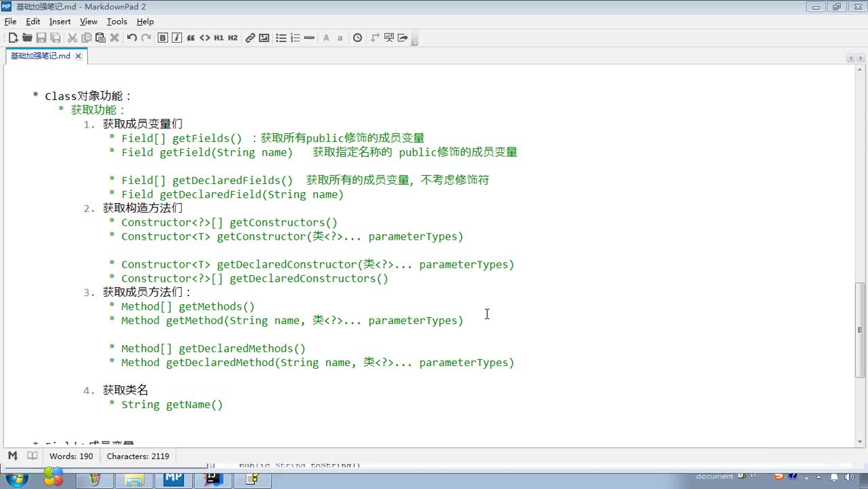This screenshot has height=489, width=868.
Task: Click the Markdown M icon in status bar
Action: (12, 456)
